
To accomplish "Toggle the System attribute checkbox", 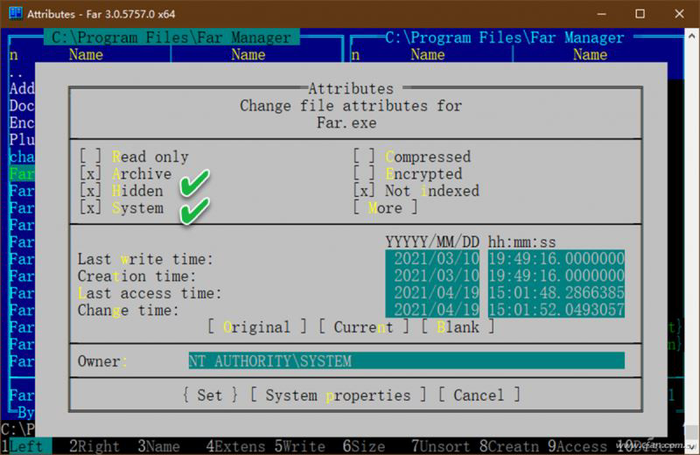I will click(91, 208).
